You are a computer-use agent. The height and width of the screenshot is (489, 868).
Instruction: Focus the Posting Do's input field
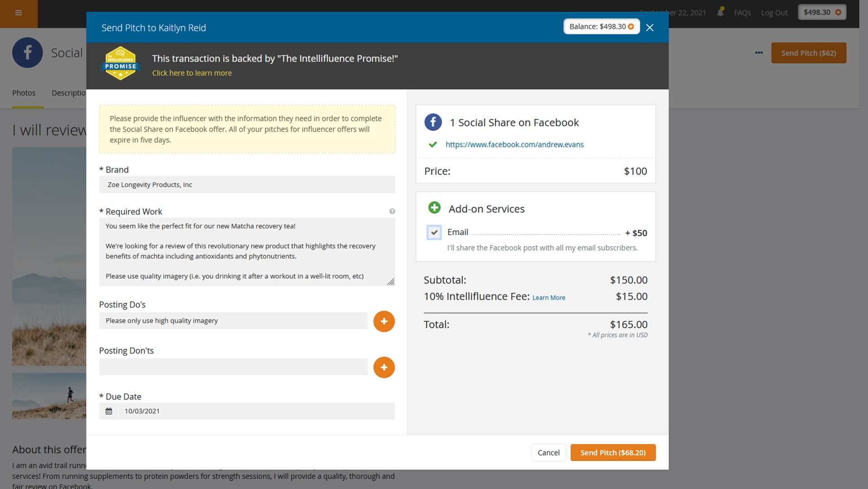[x=233, y=321]
